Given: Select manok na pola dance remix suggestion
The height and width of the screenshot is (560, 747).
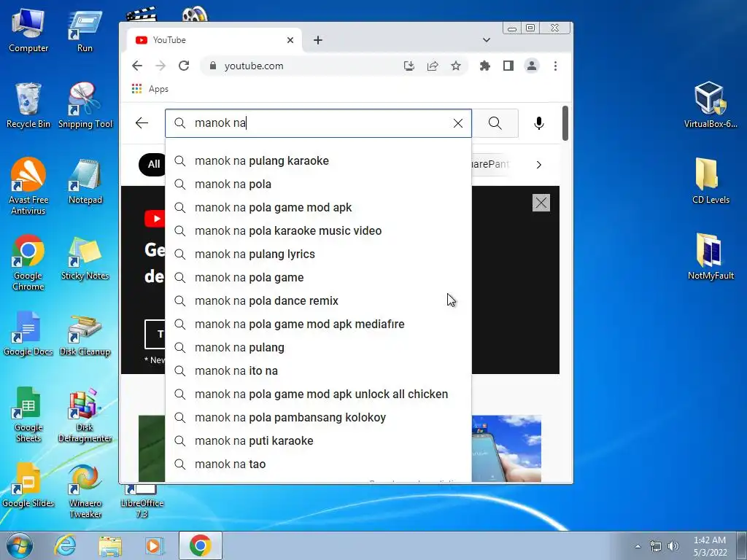Looking at the screenshot, I should 318,301.
